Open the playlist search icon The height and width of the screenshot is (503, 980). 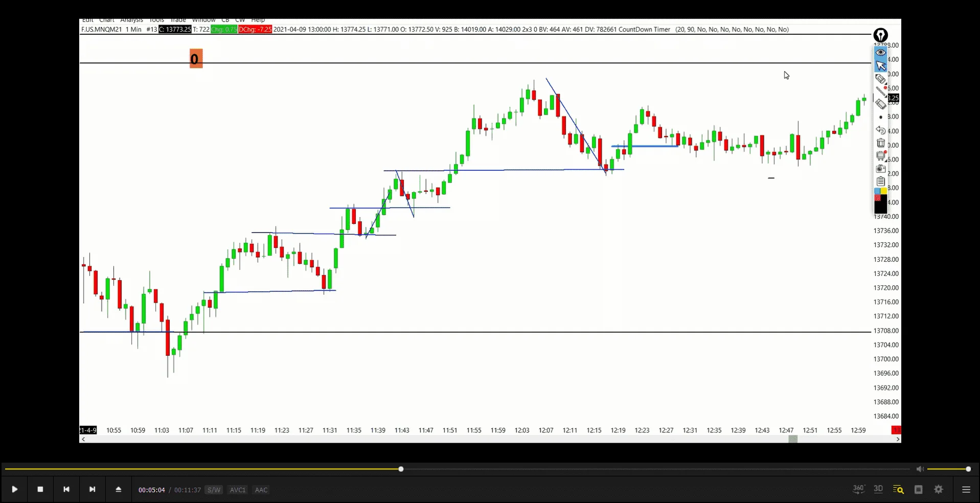click(898, 489)
